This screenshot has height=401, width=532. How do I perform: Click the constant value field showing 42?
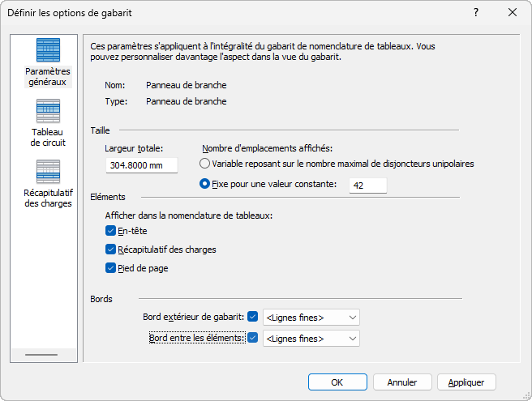(367, 186)
